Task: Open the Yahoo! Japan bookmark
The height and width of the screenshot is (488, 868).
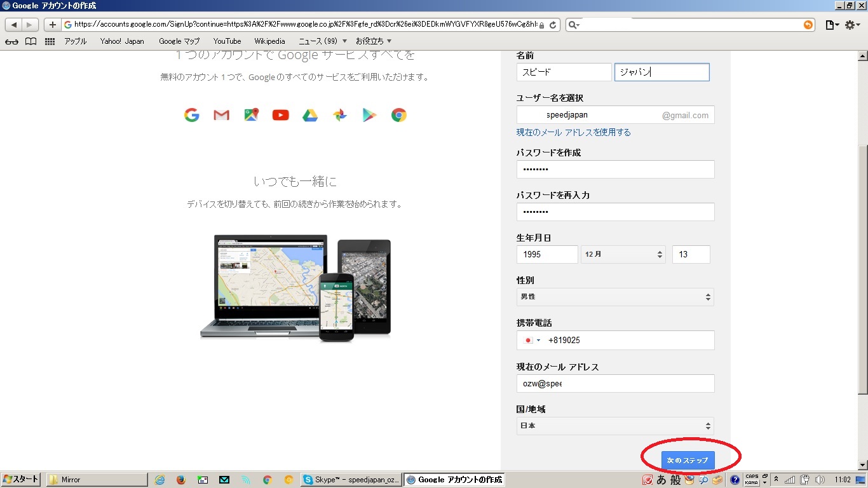Action: [x=122, y=41]
